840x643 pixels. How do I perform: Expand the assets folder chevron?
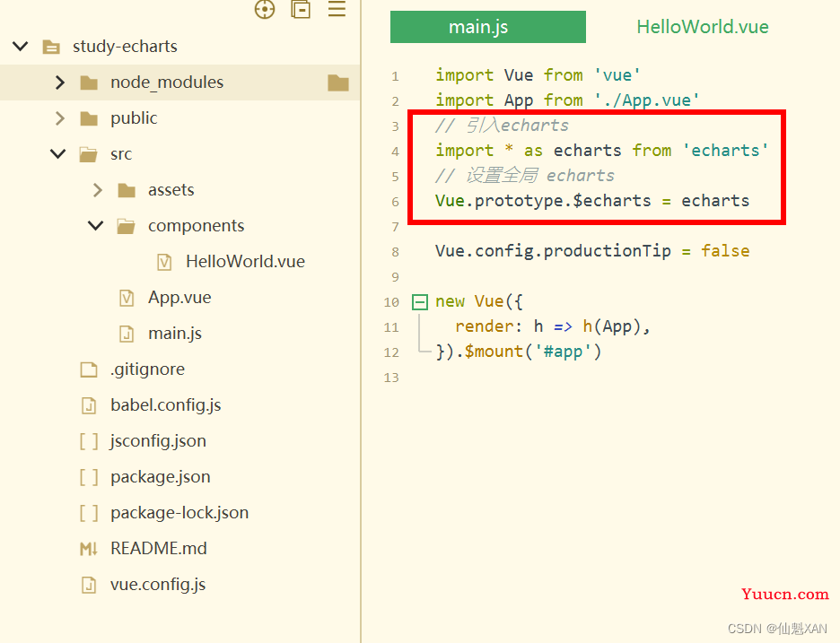(97, 190)
